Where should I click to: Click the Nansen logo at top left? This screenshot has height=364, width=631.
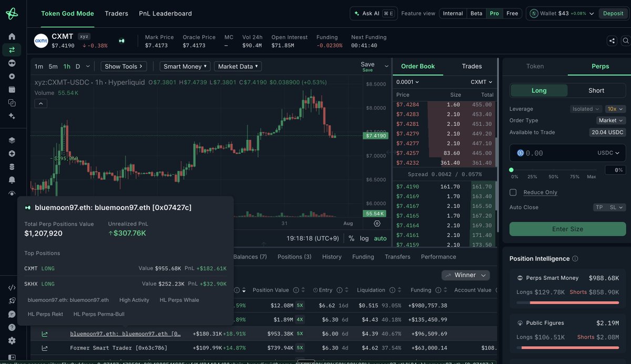(x=12, y=14)
